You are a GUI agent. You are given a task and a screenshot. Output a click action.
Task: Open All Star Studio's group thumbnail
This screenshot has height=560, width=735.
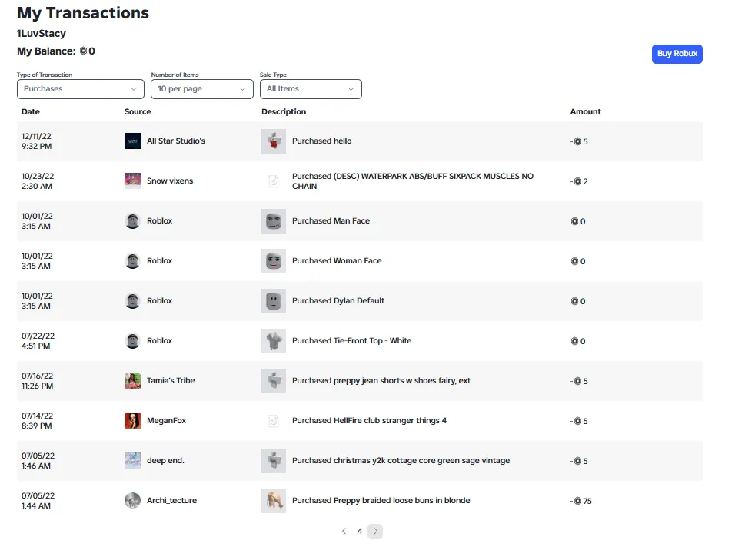click(x=132, y=141)
